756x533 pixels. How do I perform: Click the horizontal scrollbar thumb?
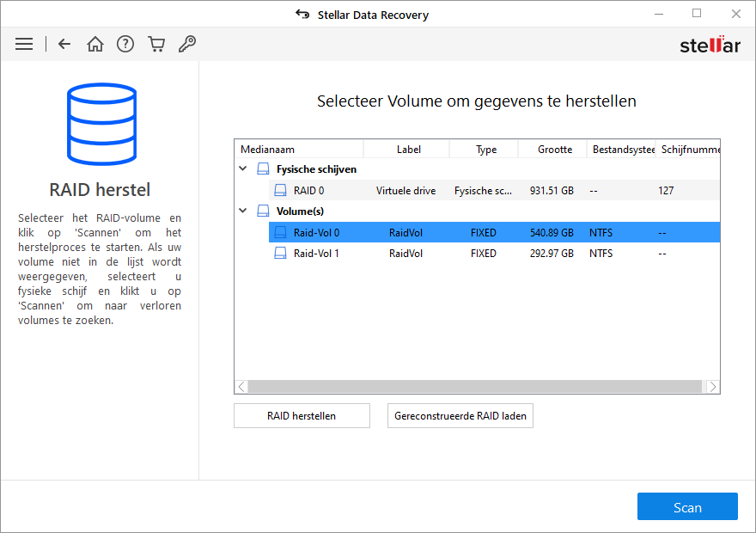pos(475,387)
